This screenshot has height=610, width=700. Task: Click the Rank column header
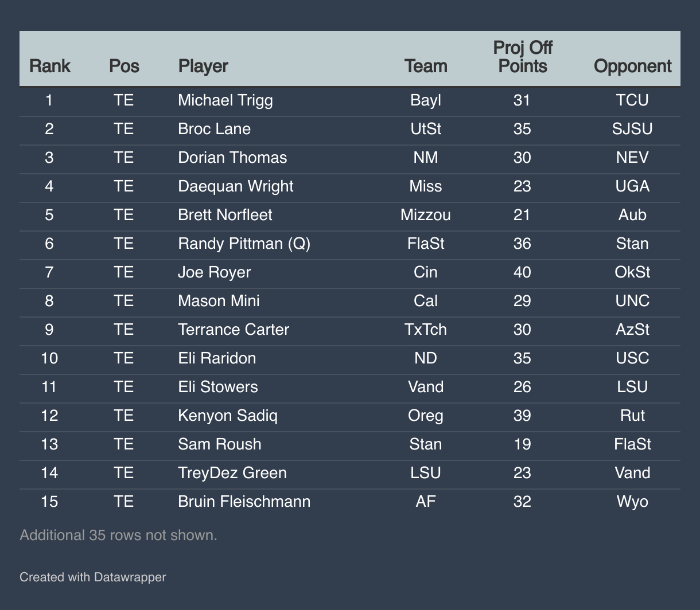click(49, 66)
